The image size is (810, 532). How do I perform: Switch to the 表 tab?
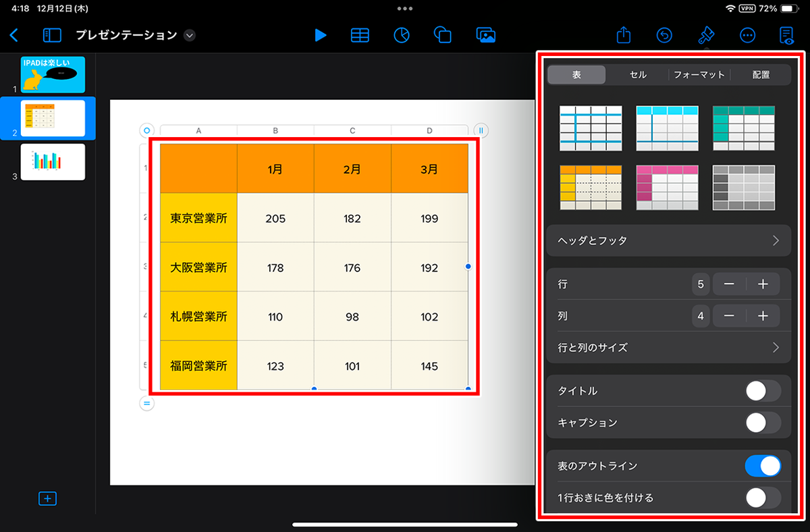(x=576, y=75)
